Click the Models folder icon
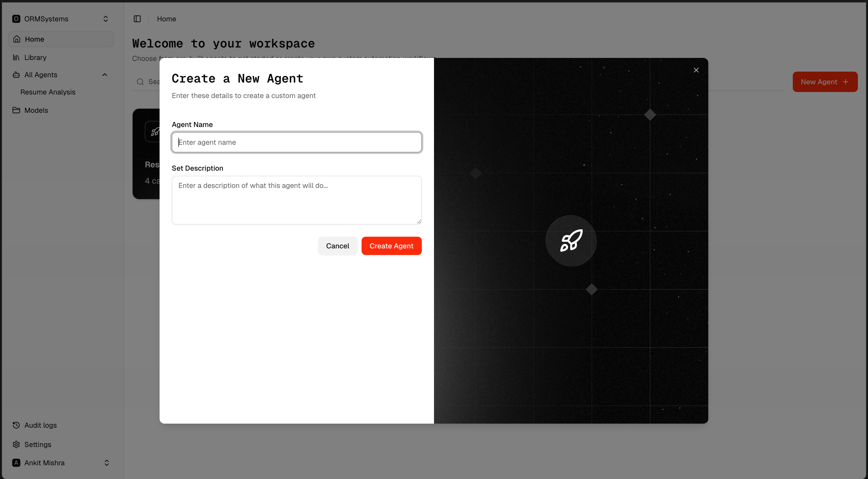 (16, 110)
